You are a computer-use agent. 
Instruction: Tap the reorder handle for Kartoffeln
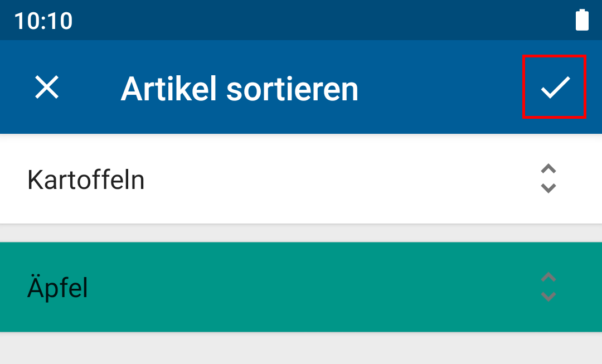click(548, 178)
